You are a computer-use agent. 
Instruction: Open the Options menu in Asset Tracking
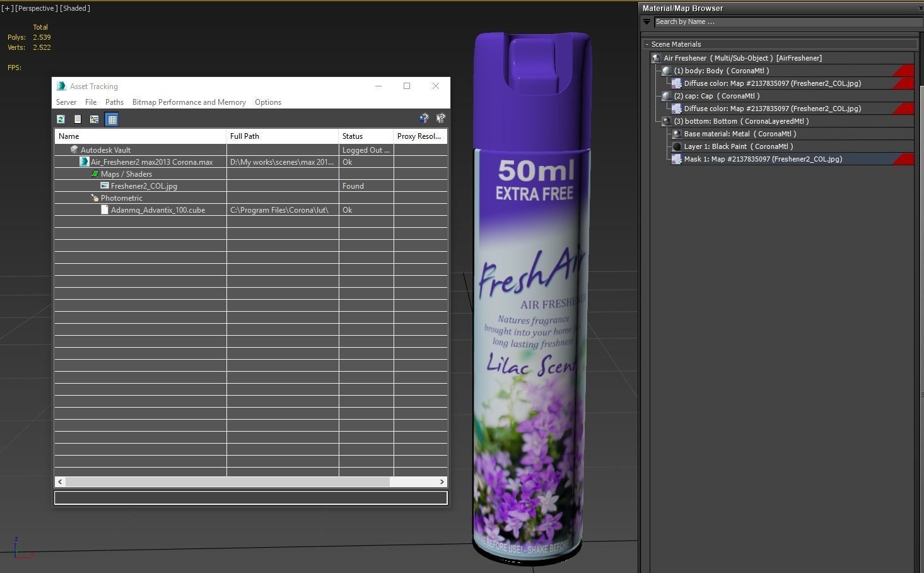pos(268,102)
